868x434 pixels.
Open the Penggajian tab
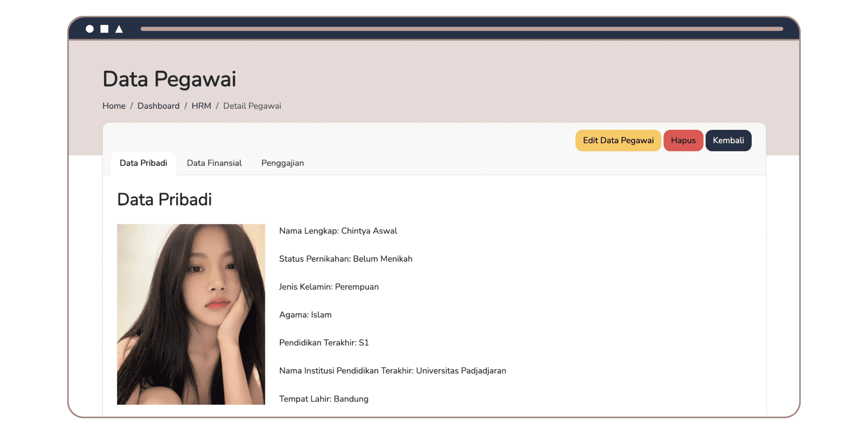[x=283, y=163]
